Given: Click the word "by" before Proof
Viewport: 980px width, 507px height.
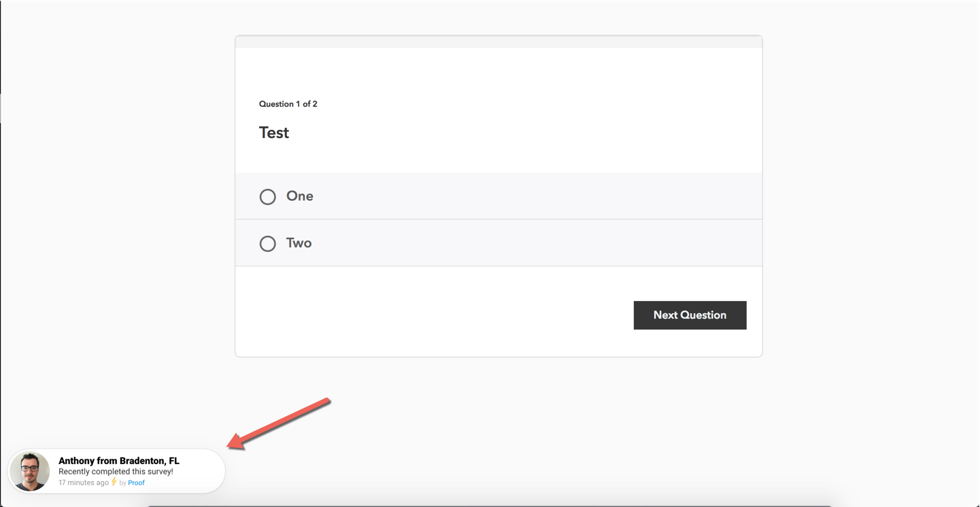Looking at the screenshot, I should [123, 483].
